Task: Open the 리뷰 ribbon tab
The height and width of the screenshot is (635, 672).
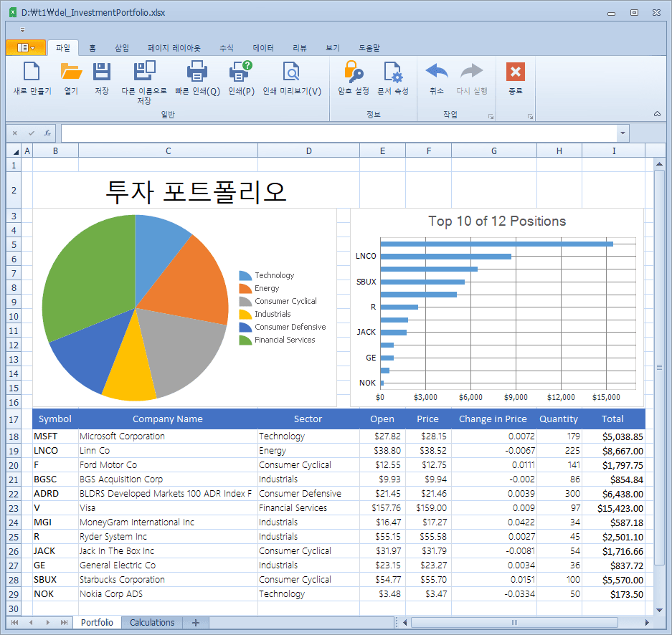Action: 300,48
